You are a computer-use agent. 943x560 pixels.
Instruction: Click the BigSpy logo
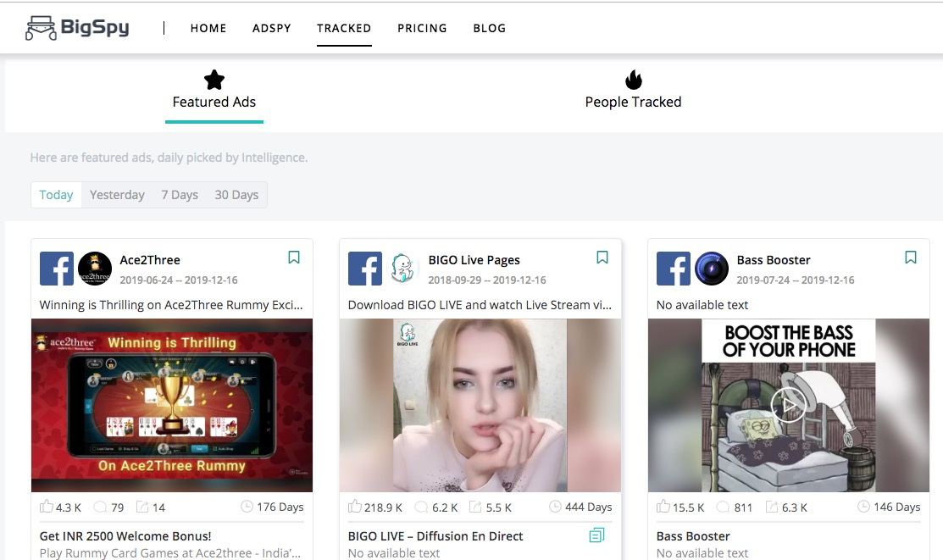coord(77,26)
